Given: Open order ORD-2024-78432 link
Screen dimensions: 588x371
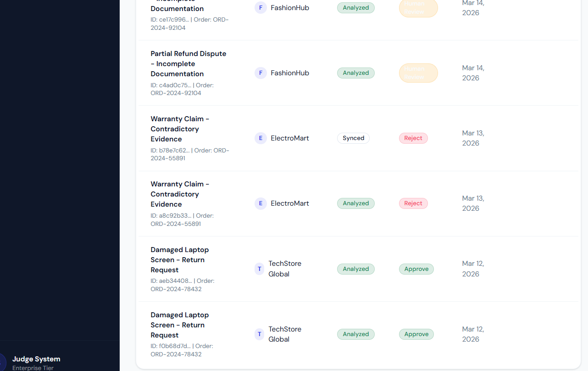Looking at the screenshot, I should point(176,289).
